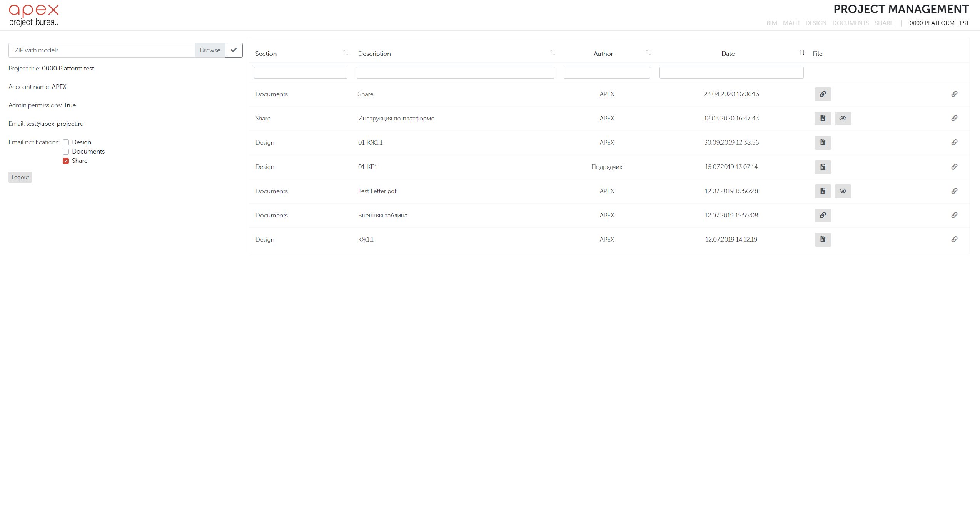Preview Test Letter pdf with eye icon
980x510 pixels.
[x=843, y=191]
